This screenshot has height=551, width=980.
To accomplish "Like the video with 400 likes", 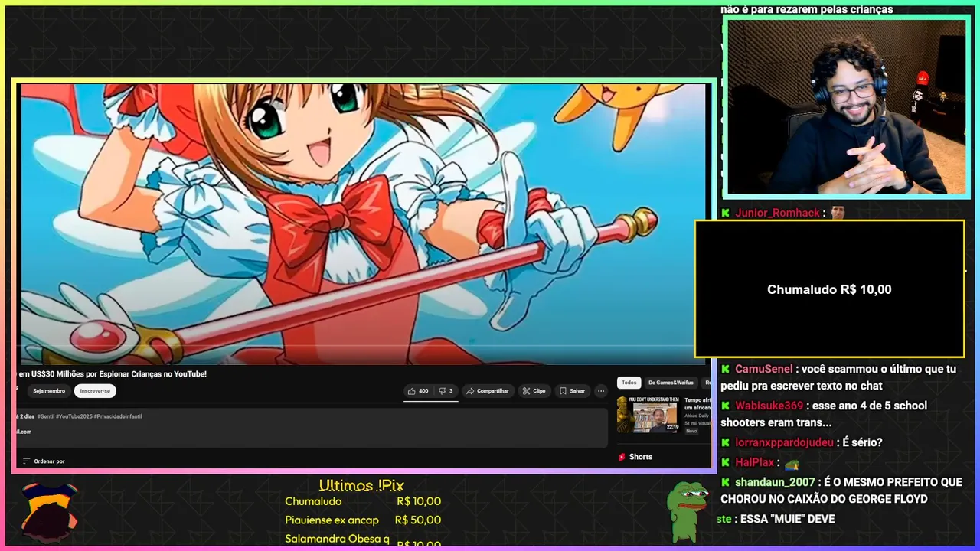I will pos(418,391).
